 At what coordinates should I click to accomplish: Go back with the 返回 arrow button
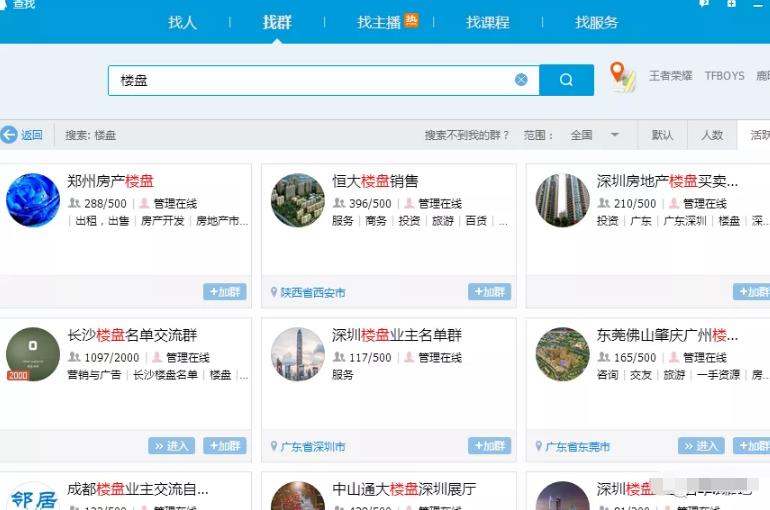tap(22, 135)
